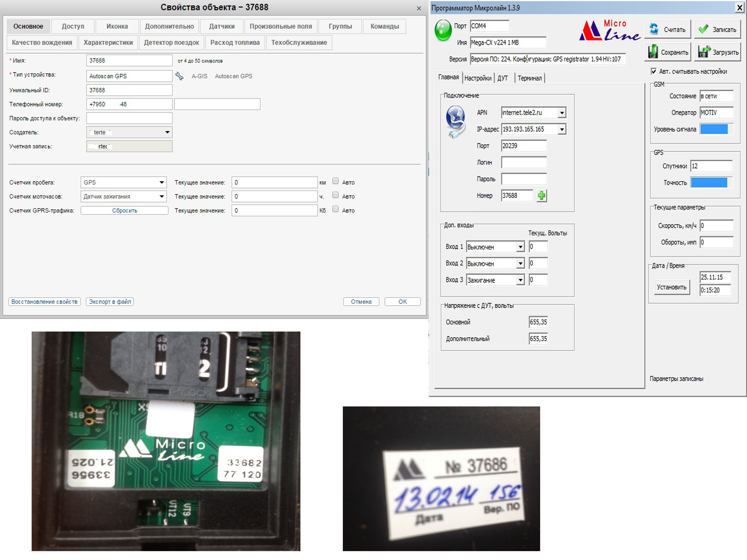
Task: Click the green plus icon next to Номер
Action: [541, 195]
